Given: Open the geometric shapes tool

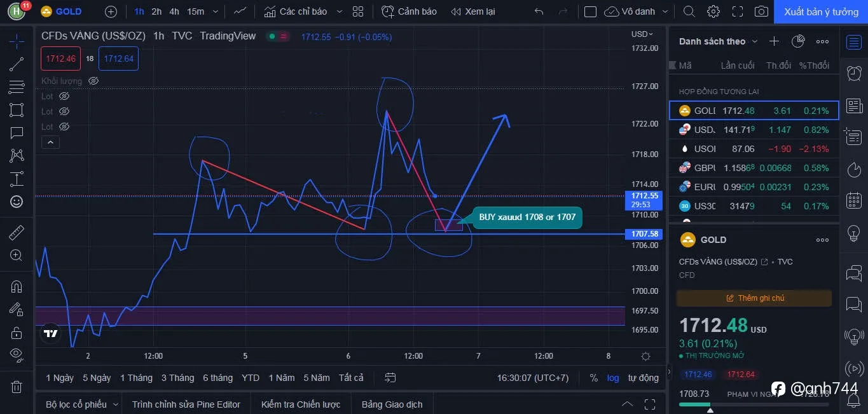Looking at the screenshot, I should point(17,110).
